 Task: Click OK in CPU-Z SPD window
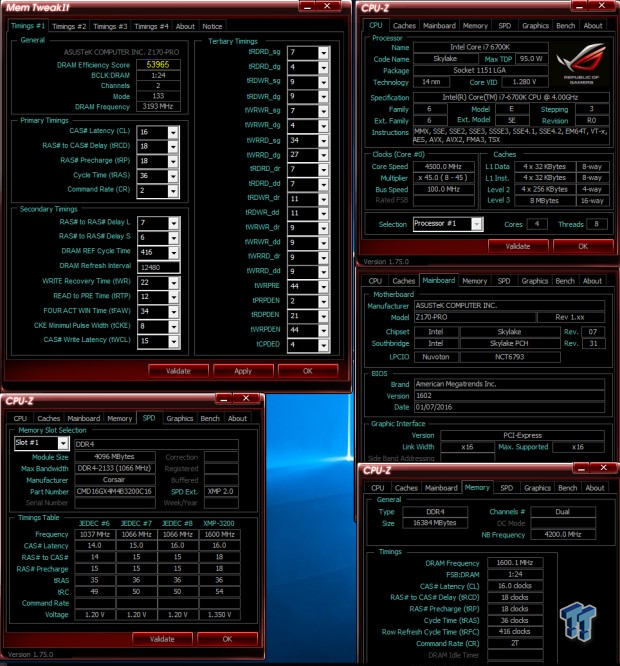tap(227, 639)
